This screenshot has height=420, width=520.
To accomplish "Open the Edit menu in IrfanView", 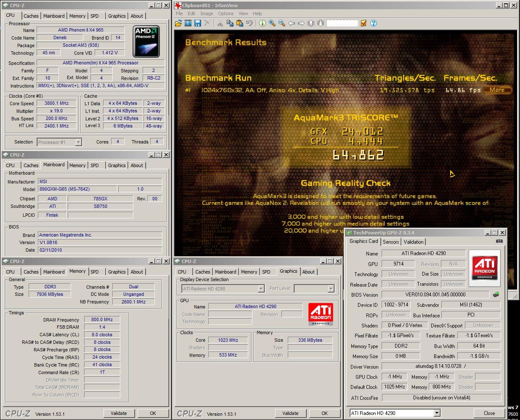I will (x=191, y=13).
